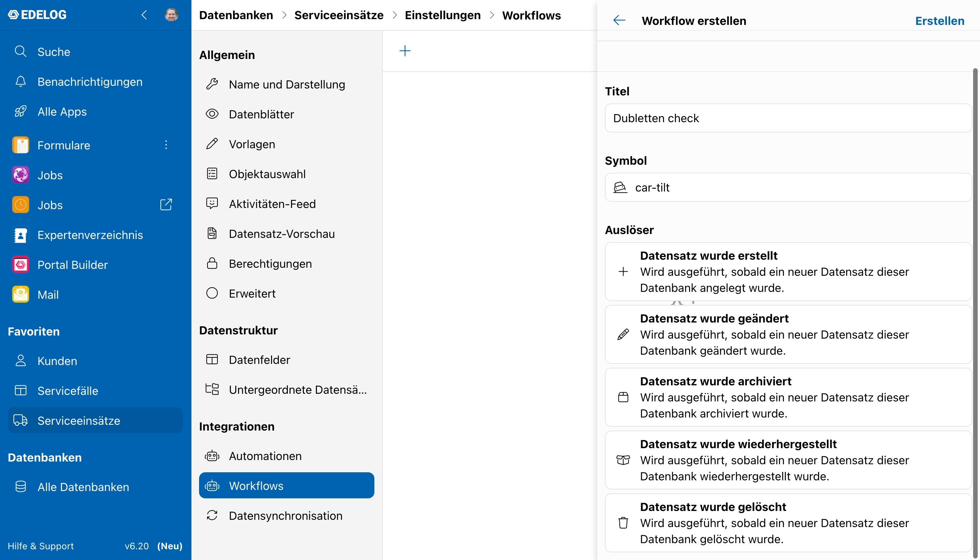Open Berechtigungen settings
The width and height of the screenshot is (980, 560).
coord(287,264)
